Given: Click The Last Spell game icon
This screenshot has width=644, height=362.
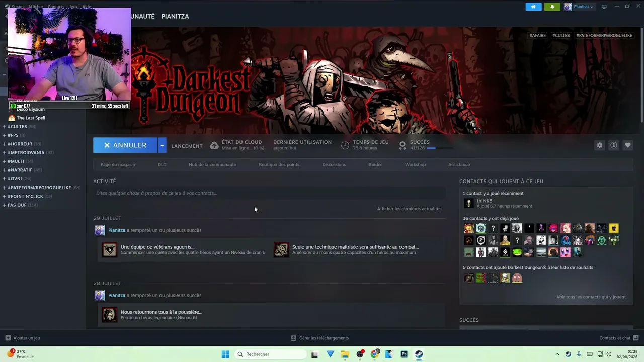Looking at the screenshot, I should [x=12, y=118].
